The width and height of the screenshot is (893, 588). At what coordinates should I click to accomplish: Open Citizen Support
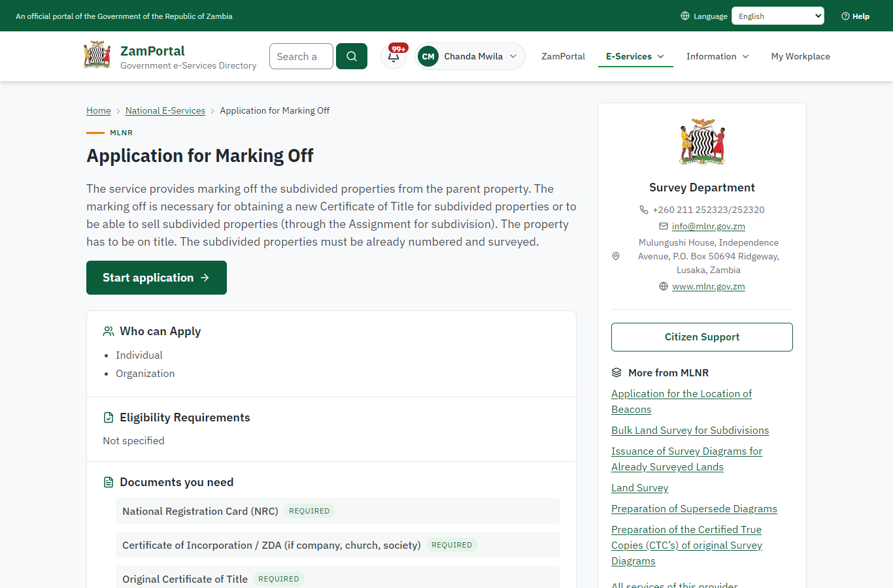702,337
